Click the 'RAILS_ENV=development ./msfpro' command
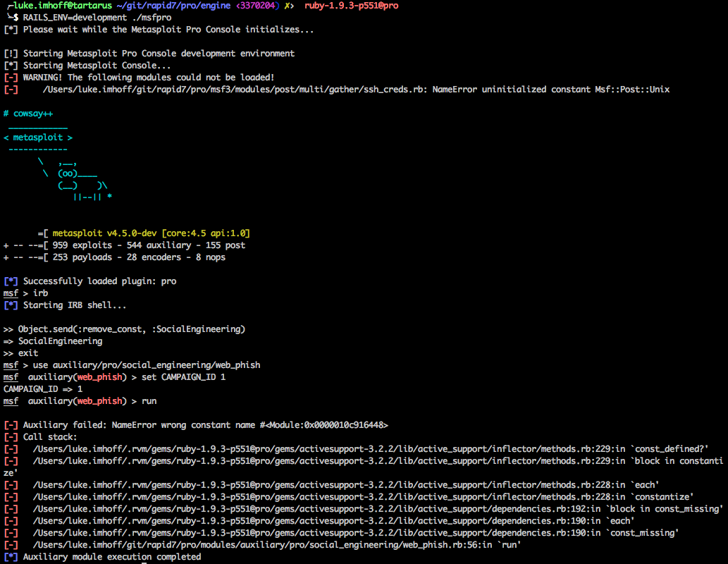728x564 pixels. coord(97,18)
